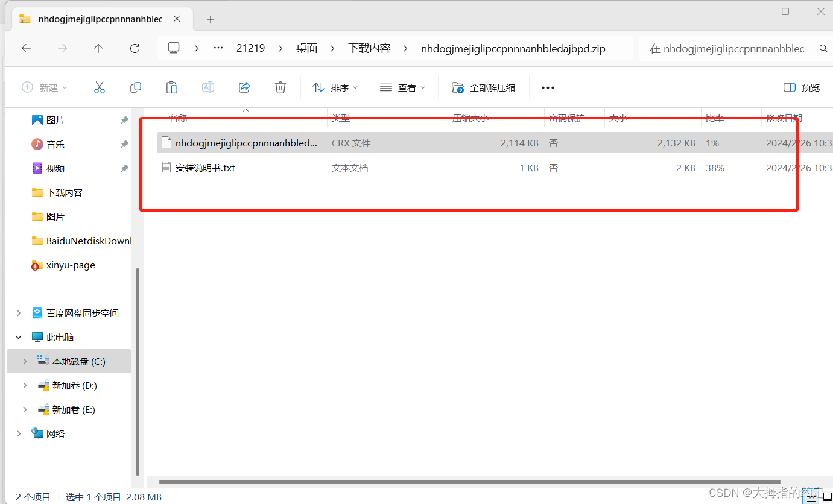Expand 新加卷 (E:) tree node
The image size is (833, 504).
click(25, 409)
